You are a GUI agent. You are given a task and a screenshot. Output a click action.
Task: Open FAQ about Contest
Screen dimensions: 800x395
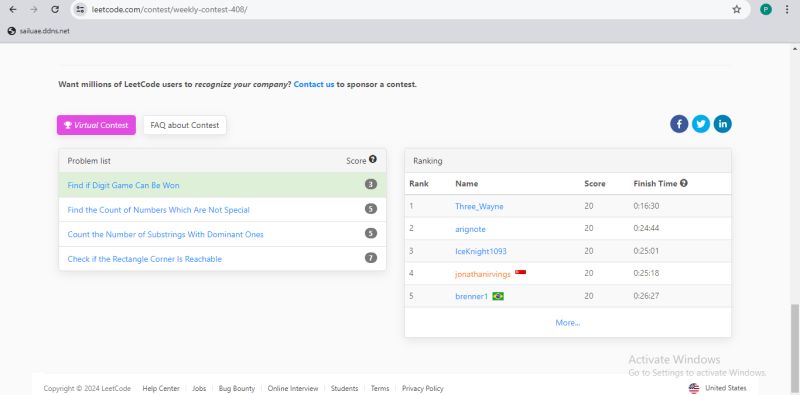(185, 125)
